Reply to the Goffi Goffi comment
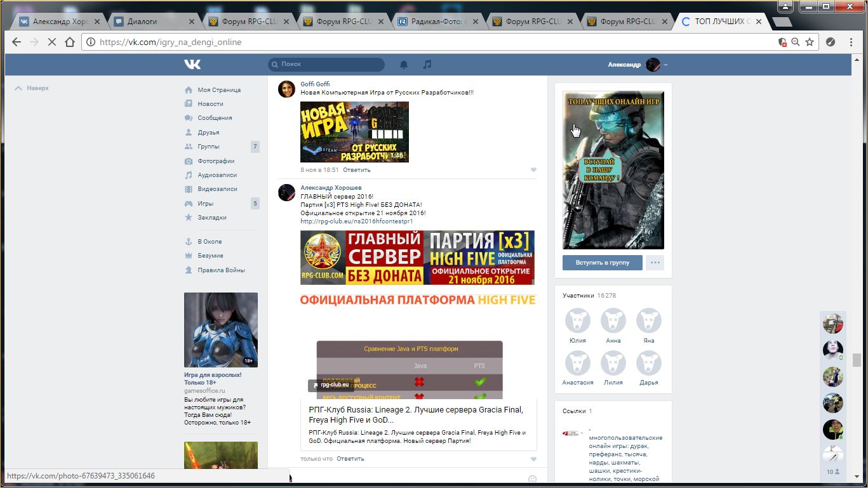Screen dimensions: 868x488 pos(357,170)
